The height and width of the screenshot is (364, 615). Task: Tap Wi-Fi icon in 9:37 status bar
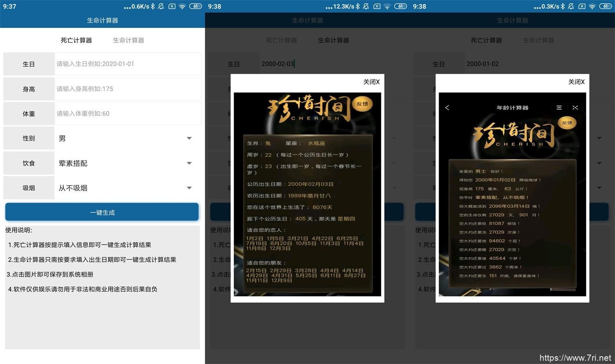pos(182,6)
